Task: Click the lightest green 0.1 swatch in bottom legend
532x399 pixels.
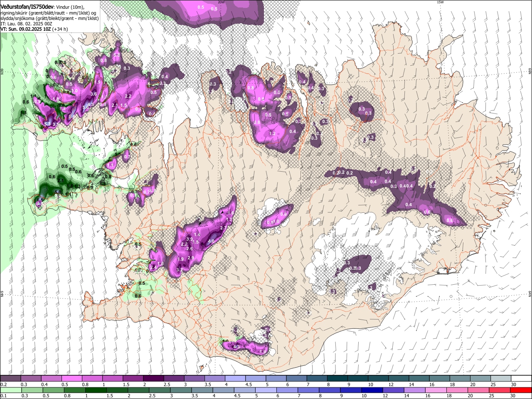Action: [10, 390]
